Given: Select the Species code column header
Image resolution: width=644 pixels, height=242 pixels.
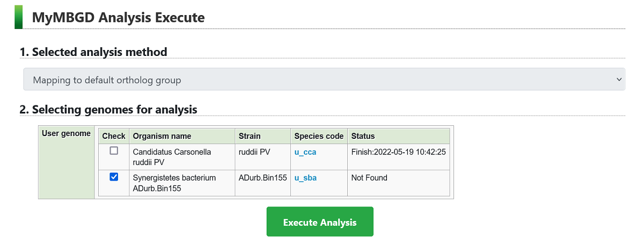Looking at the screenshot, I should (x=319, y=136).
